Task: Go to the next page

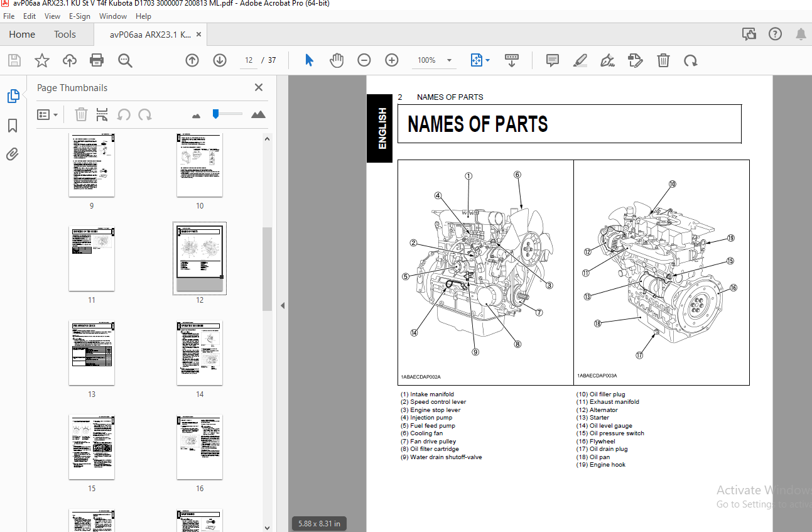Action: pos(220,60)
